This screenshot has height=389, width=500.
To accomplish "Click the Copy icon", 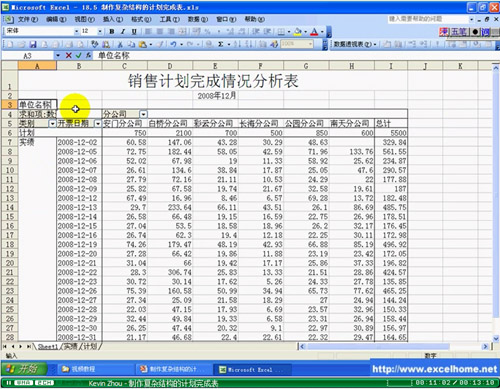I will 131,44.
